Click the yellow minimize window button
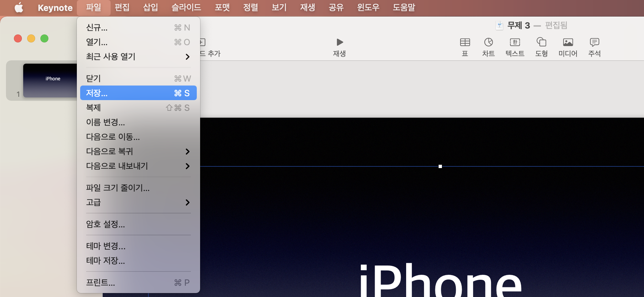644x297 pixels. point(31,38)
